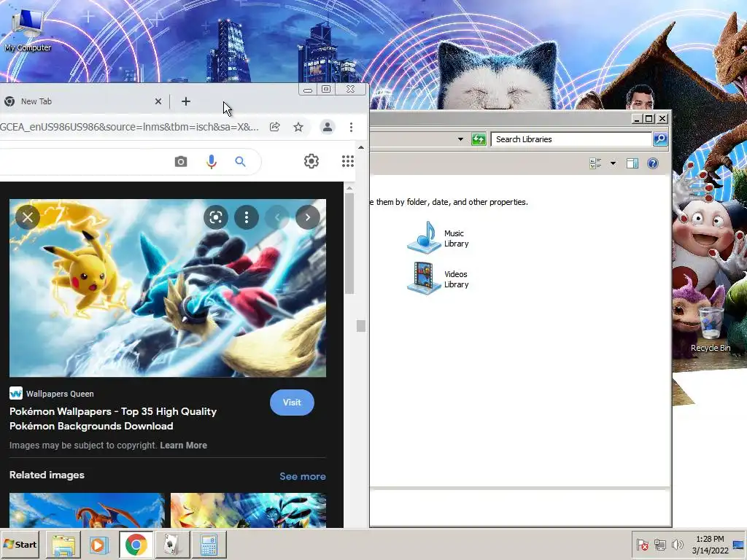Open the Start menu
The width and height of the screenshot is (747, 560).
pyautogui.click(x=20, y=544)
